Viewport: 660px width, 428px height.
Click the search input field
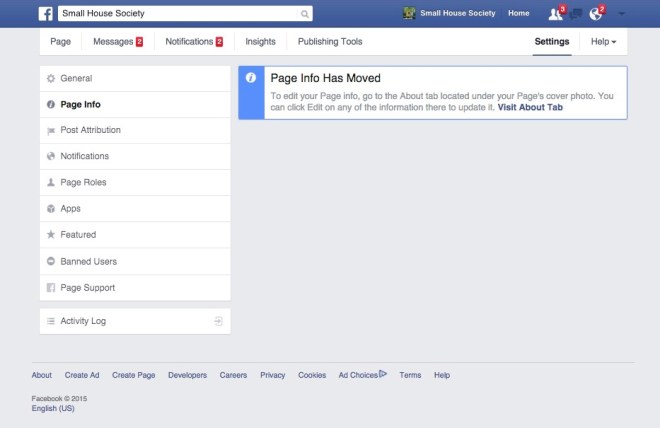[179, 13]
